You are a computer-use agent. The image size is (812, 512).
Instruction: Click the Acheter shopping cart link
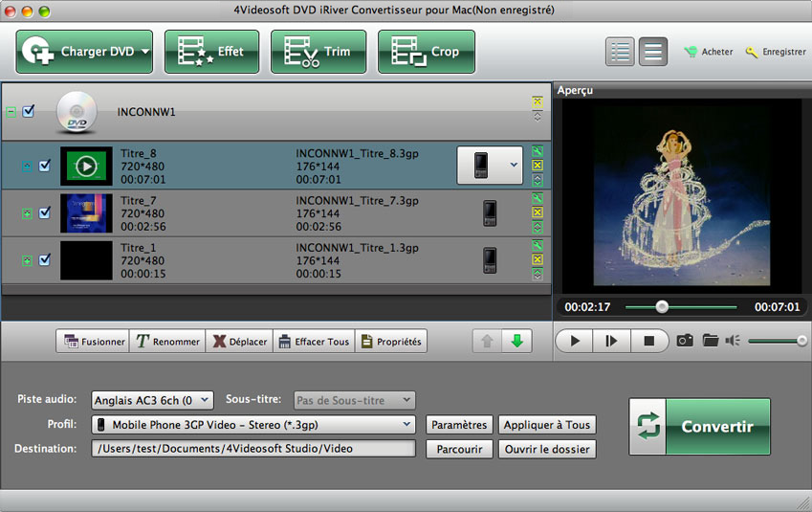click(709, 52)
